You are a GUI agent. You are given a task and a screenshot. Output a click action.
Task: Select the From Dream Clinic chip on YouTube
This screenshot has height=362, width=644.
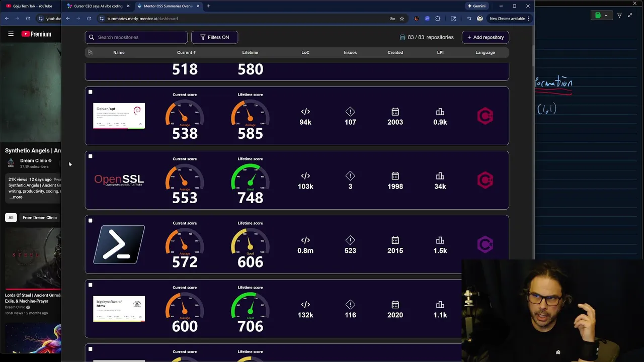(x=40, y=218)
